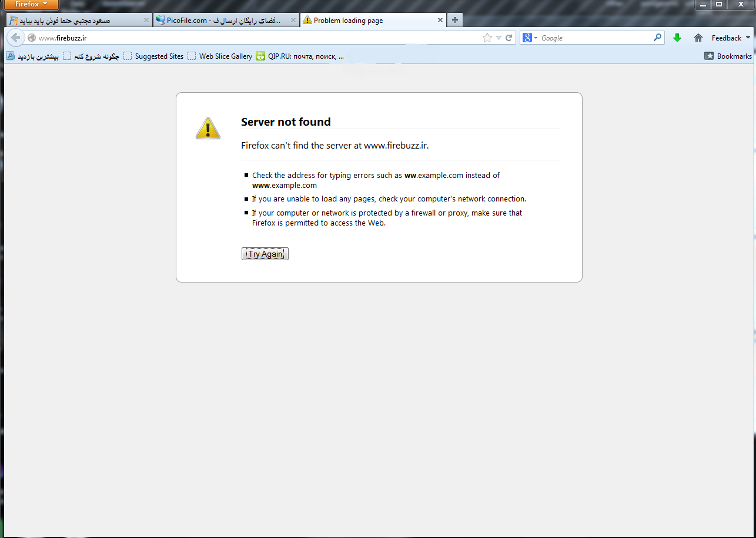The width and height of the screenshot is (756, 538).
Task: Reload the page with the refresh icon
Action: coord(509,38)
